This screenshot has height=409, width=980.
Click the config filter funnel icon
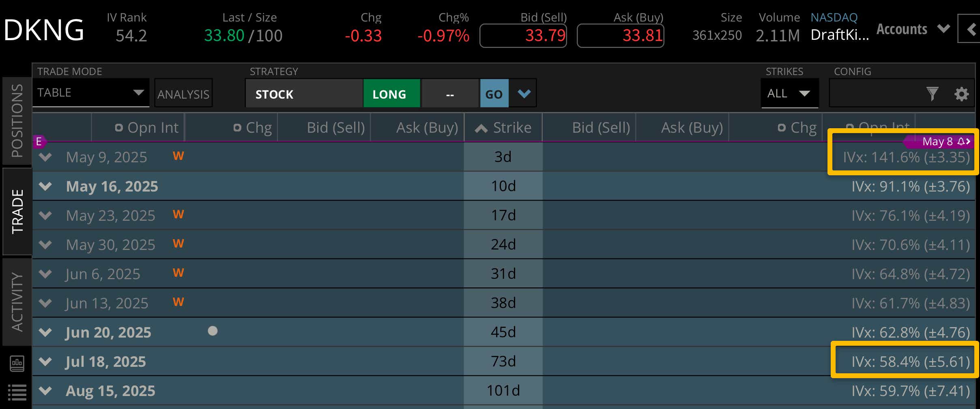pyautogui.click(x=932, y=94)
